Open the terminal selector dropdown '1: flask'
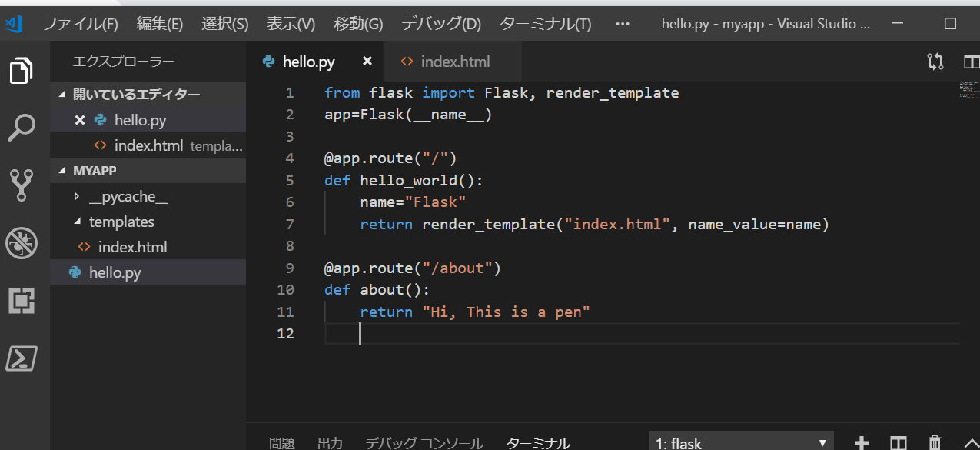Viewport: 980px width, 450px height. point(742,443)
